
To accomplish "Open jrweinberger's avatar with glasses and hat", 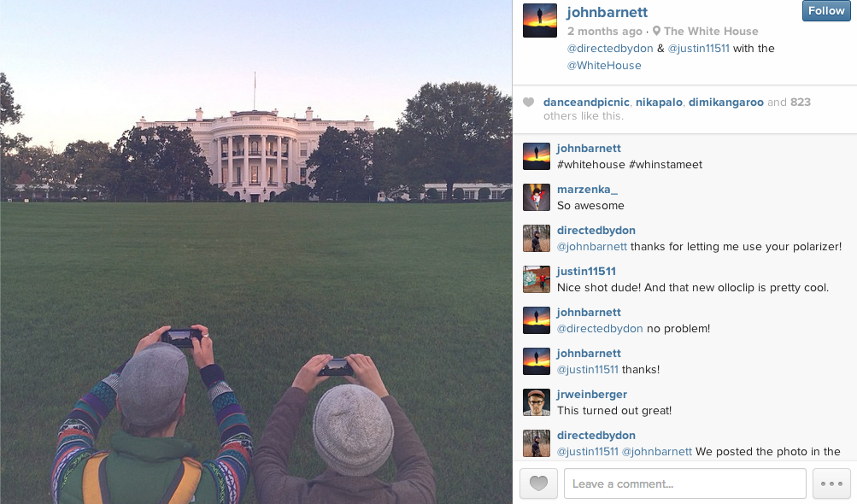I will (x=537, y=402).
